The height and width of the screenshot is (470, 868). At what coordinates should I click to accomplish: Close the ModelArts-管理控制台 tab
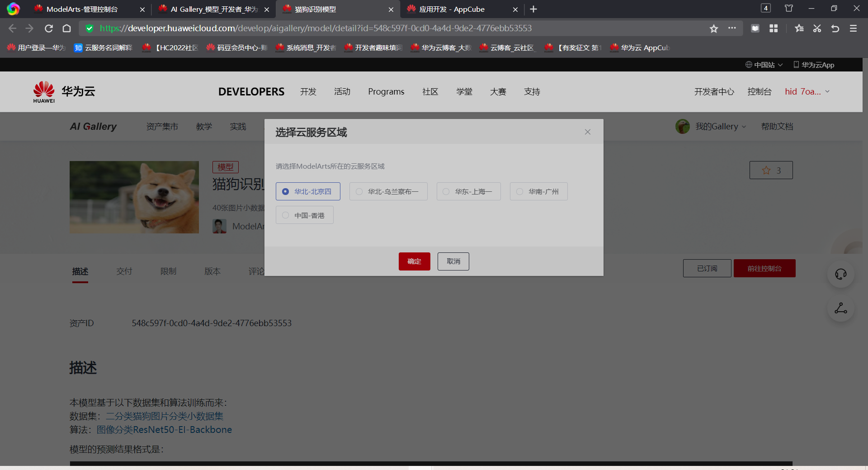(142, 9)
